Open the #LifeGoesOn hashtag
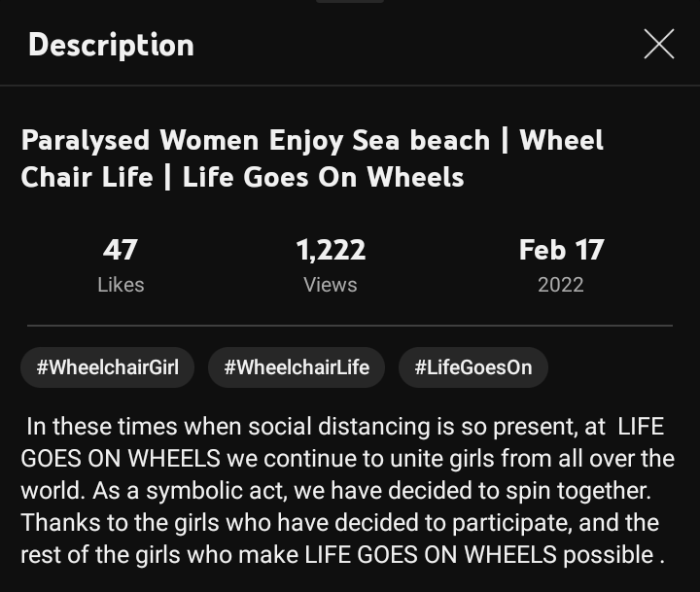Screen dimensions: 700x592 tap(473, 367)
